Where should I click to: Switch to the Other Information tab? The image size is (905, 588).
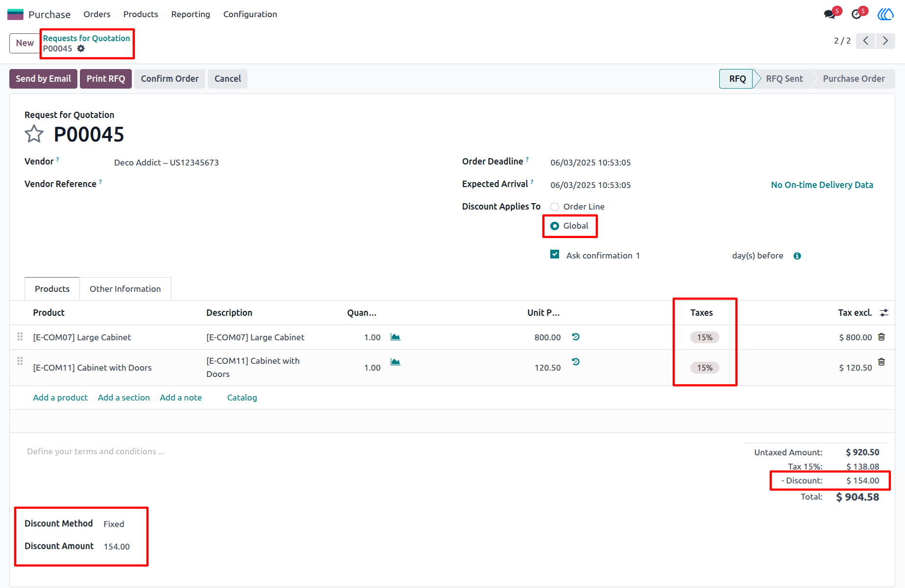click(125, 289)
